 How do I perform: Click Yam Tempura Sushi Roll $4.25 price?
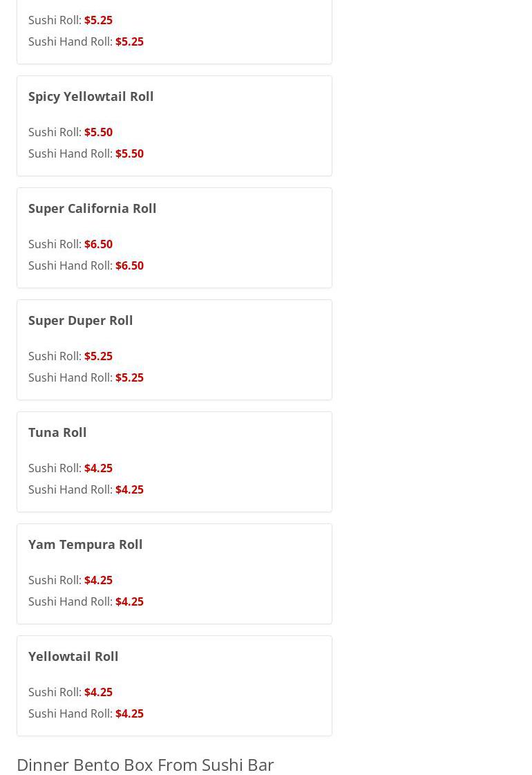coord(98,580)
